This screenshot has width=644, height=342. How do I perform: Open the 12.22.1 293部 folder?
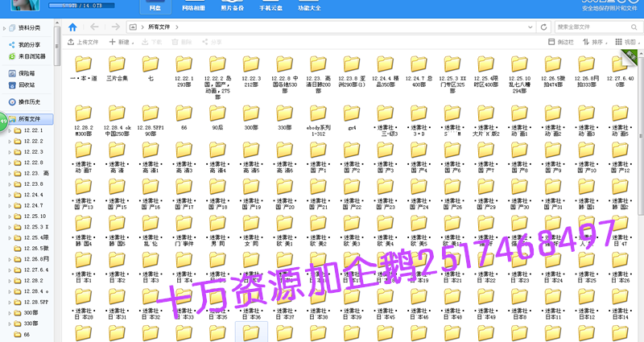(x=184, y=72)
